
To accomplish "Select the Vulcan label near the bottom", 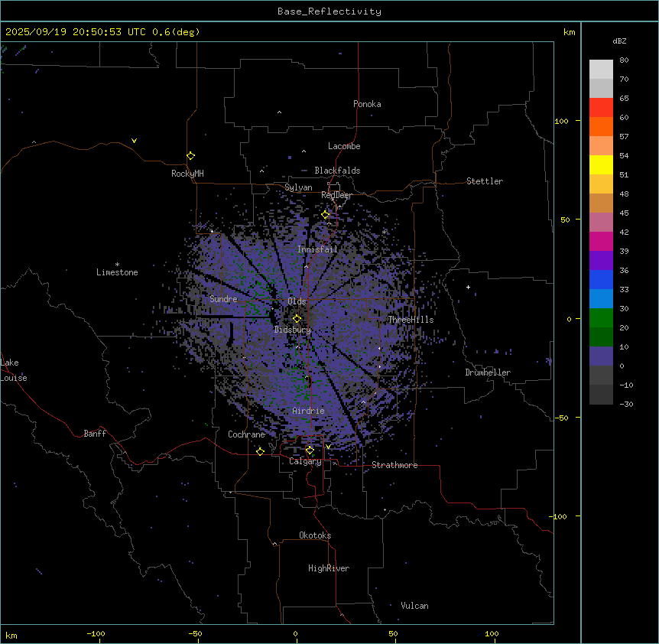I will [x=414, y=606].
